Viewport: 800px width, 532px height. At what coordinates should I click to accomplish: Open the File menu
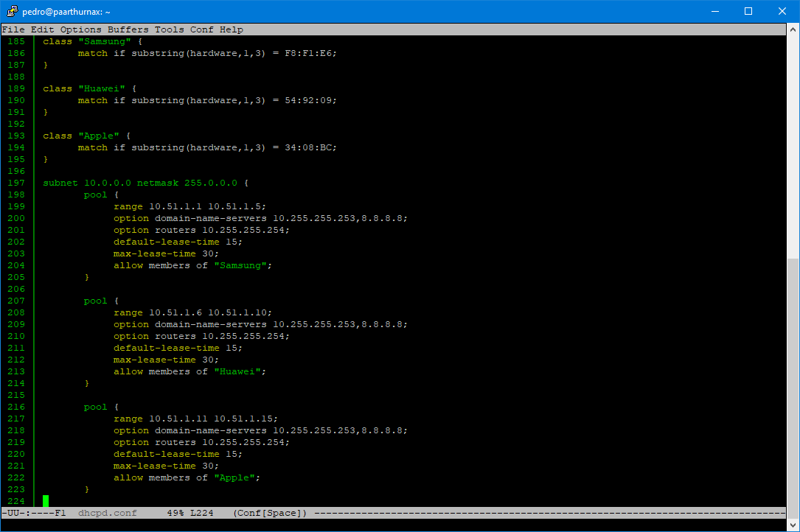[x=13, y=29]
